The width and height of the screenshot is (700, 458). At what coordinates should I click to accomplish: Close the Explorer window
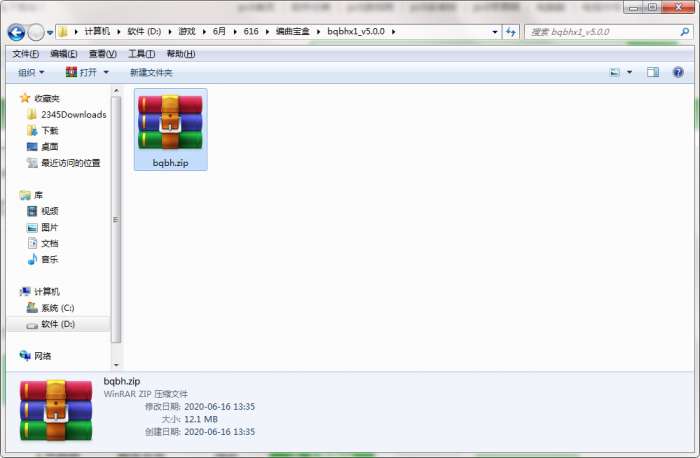pyautogui.click(x=678, y=7)
